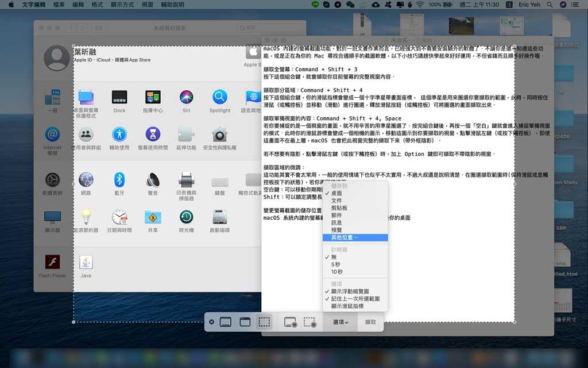Open the 選項 options dropdown in screenshot toolbar
588x368 pixels.
[341, 322]
